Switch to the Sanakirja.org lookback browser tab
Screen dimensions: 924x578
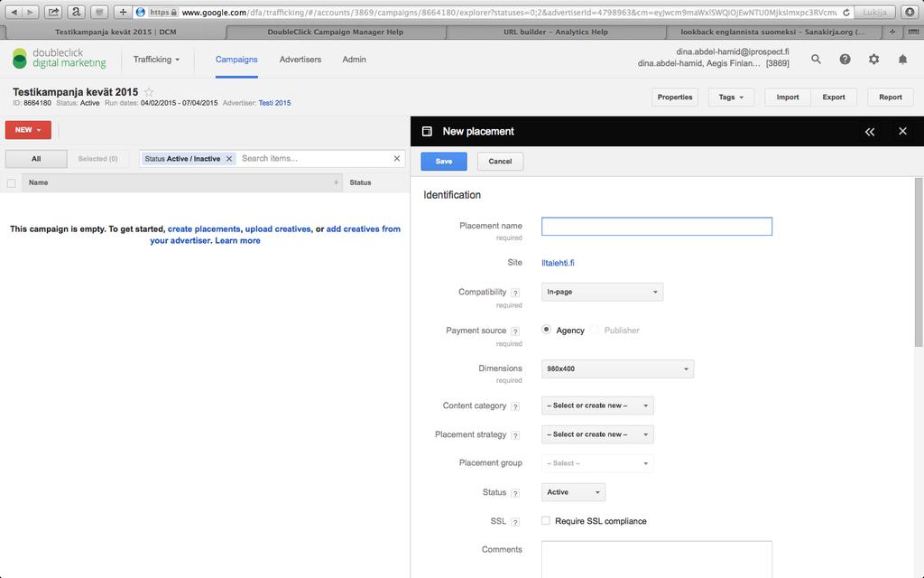pyautogui.click(x=773, y=32)
